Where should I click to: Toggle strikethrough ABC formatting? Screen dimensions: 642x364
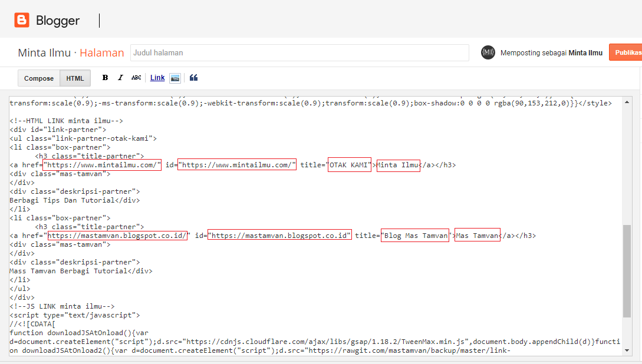(136, 78)
